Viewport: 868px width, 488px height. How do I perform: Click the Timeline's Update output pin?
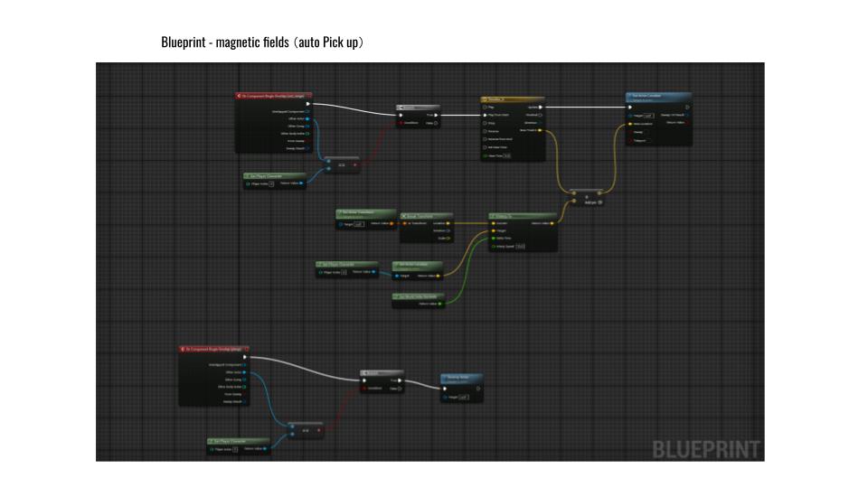(541, 107)
